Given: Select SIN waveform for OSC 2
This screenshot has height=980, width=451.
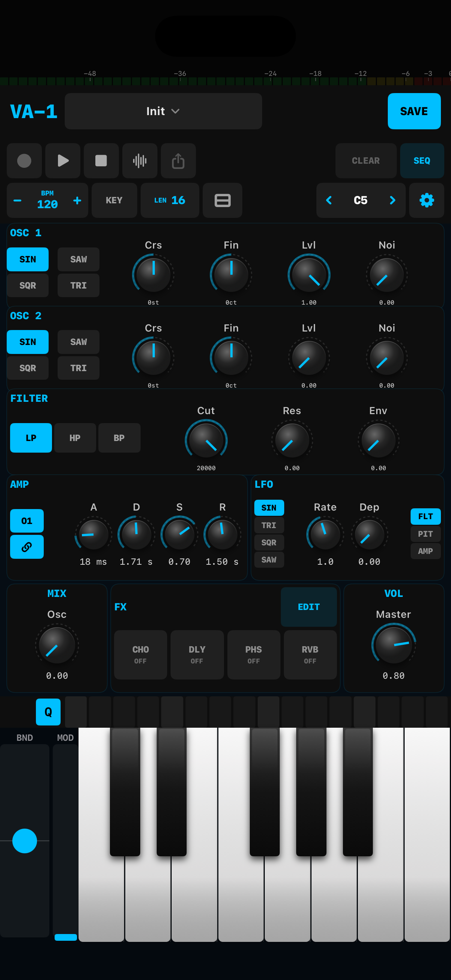Looking at the screenshot, I should pos(28,342).
